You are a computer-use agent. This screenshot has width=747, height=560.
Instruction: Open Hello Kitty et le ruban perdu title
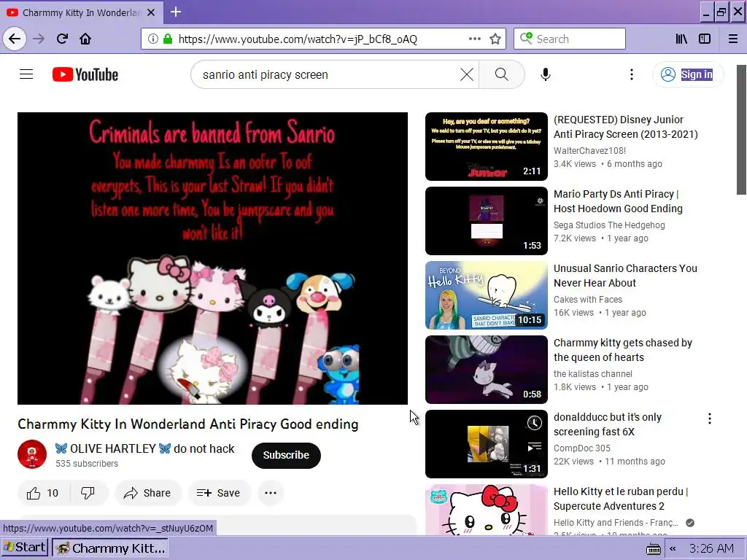pos(621,499)
